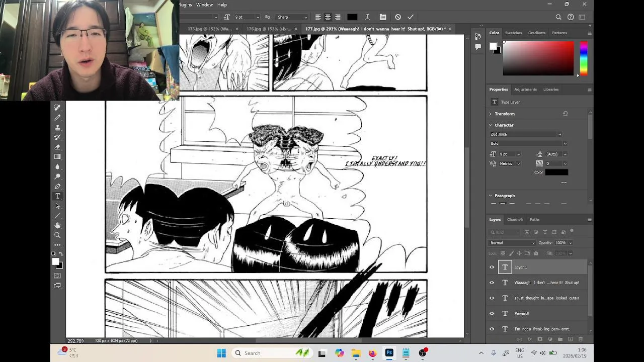The width and height of the screenshot is (644, 362).
Task: Collapse the Paragraph section
Action: coord(491,196)
